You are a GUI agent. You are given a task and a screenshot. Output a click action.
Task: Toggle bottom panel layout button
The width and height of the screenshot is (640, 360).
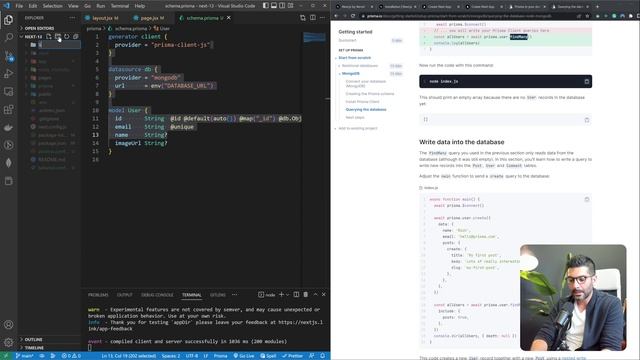click(274, 6)
